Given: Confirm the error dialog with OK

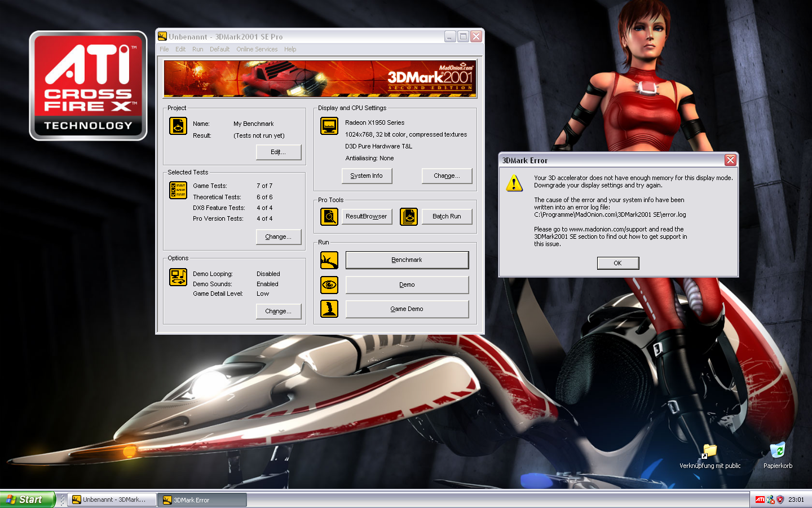Looking at the screenshot, I should 618,263.
